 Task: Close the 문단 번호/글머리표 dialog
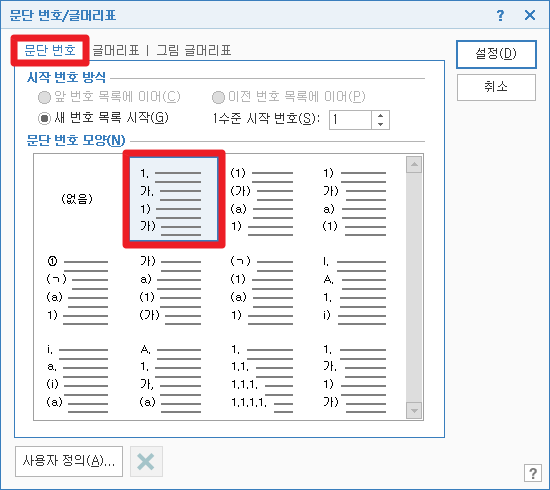(530, 15)
